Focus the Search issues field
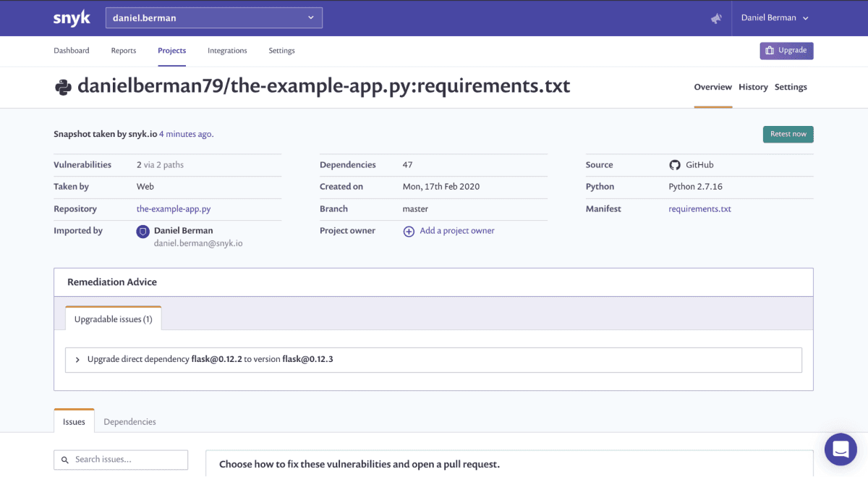The height and width of the screenshot is (477, 868). pos(121,460)
